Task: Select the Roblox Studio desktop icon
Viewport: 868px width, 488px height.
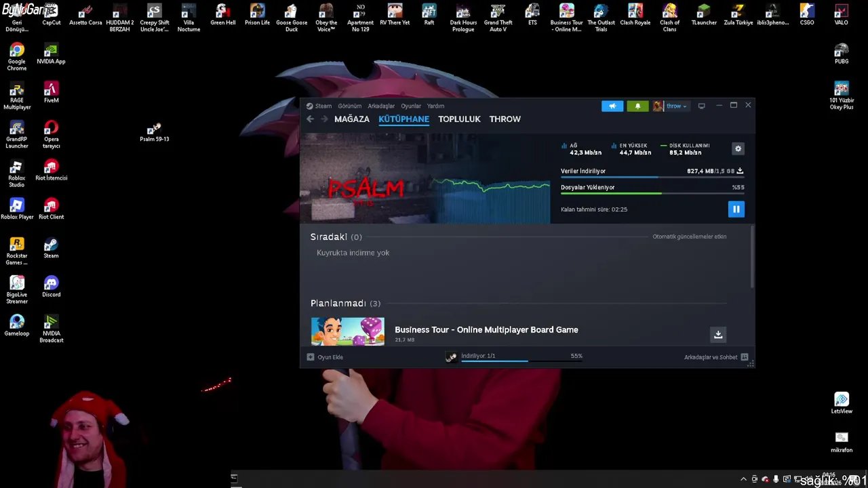Action: 17,174
